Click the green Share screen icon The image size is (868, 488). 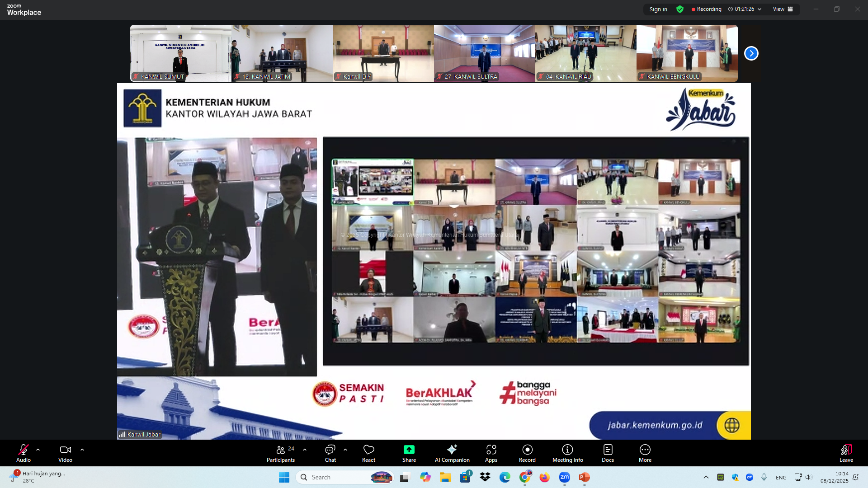tap(409, 450)
